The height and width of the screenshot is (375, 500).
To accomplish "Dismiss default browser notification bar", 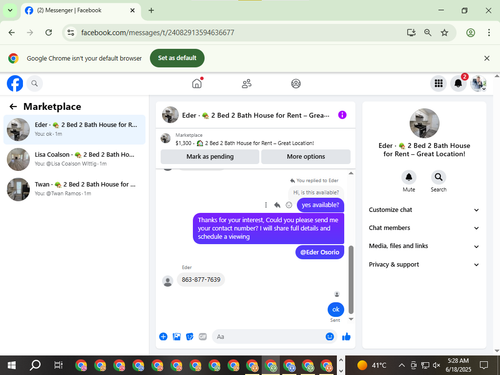I will point(487,58).
